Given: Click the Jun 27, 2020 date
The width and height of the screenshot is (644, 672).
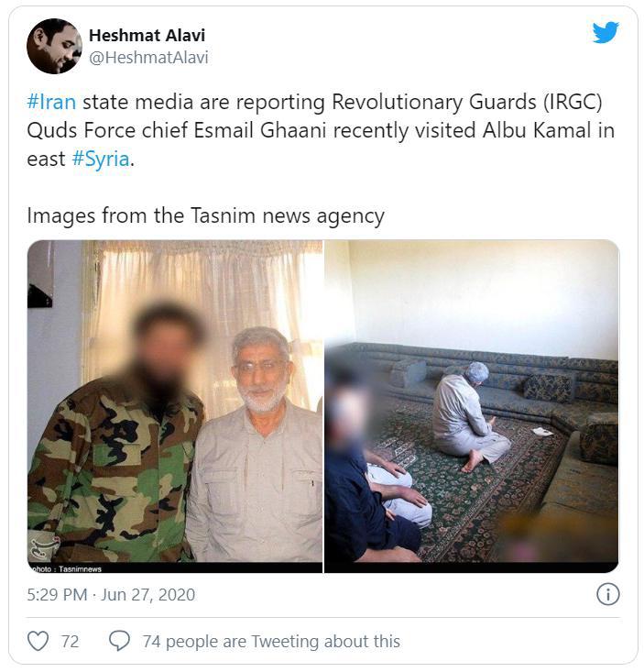Looking at the screenshot, I should click(147, 594).
